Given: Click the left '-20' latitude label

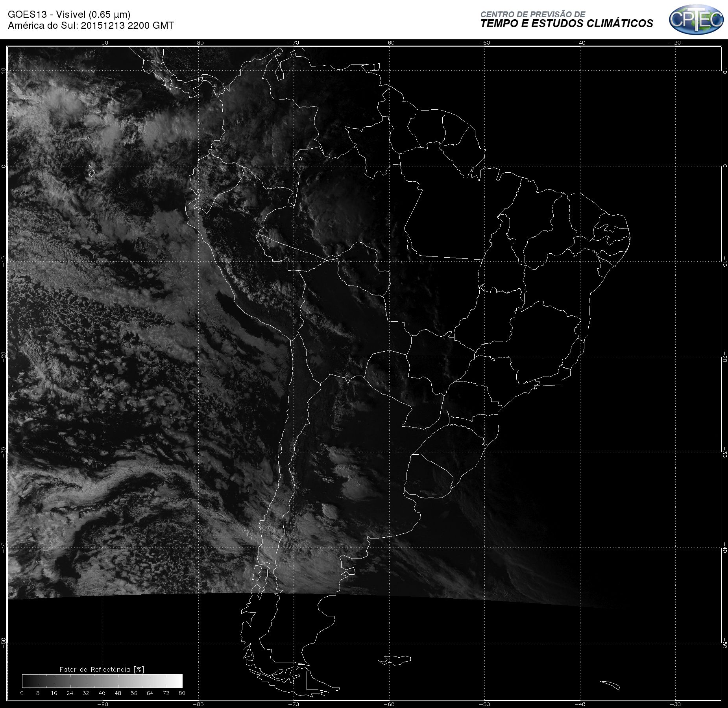Looking at the screenshot, I should click(x=4, y=356).
